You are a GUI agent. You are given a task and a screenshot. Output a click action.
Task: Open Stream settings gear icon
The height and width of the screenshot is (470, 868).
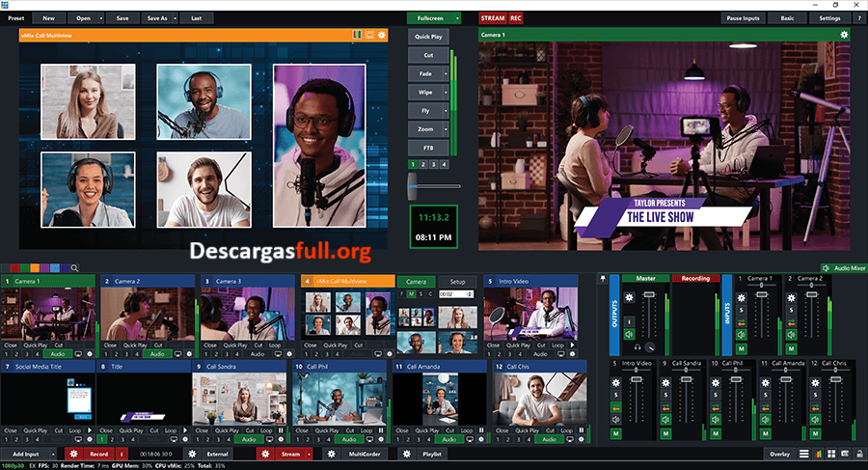[x=265, y=454]
